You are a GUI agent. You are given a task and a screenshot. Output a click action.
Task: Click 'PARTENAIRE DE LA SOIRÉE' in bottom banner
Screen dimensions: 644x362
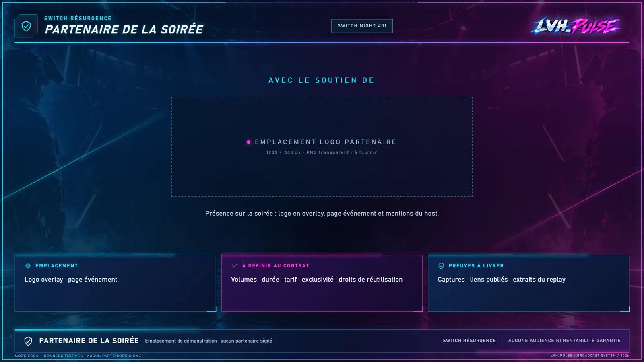click(x=89, y=341)
